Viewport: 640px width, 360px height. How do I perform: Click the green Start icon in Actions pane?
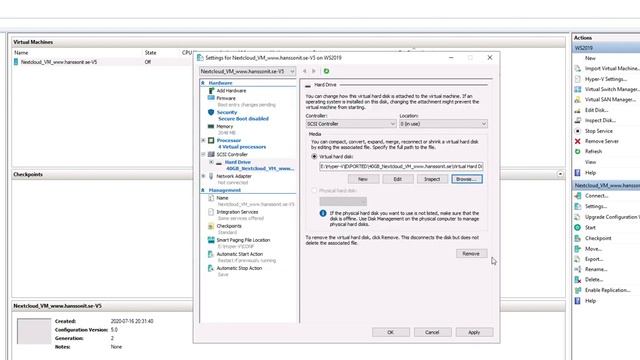click(578, 228)
